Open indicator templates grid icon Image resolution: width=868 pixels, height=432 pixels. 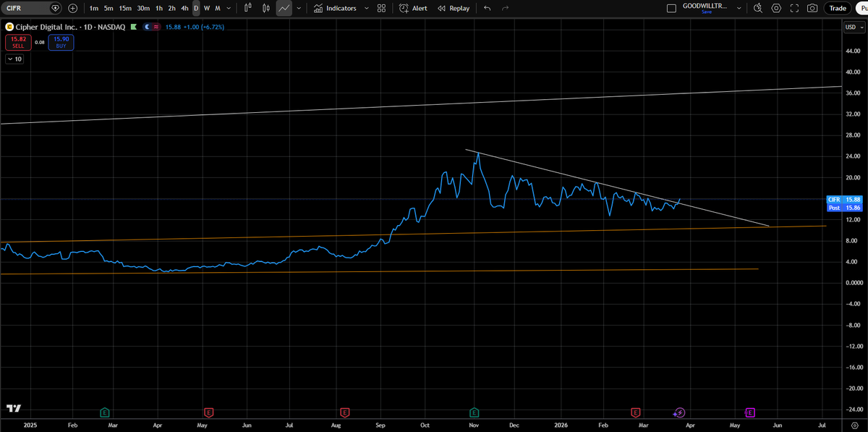pyautogui.click(x=381, y=8)
